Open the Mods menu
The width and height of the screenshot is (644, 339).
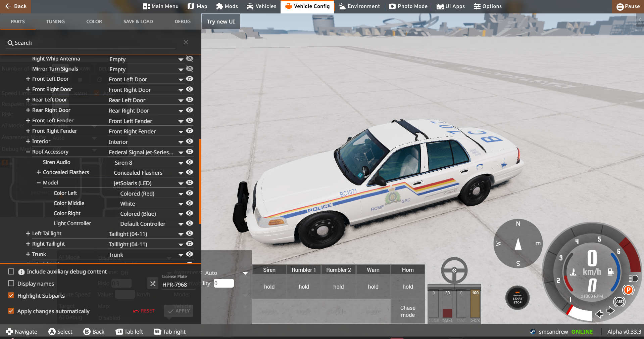click(x=227, y=6)
